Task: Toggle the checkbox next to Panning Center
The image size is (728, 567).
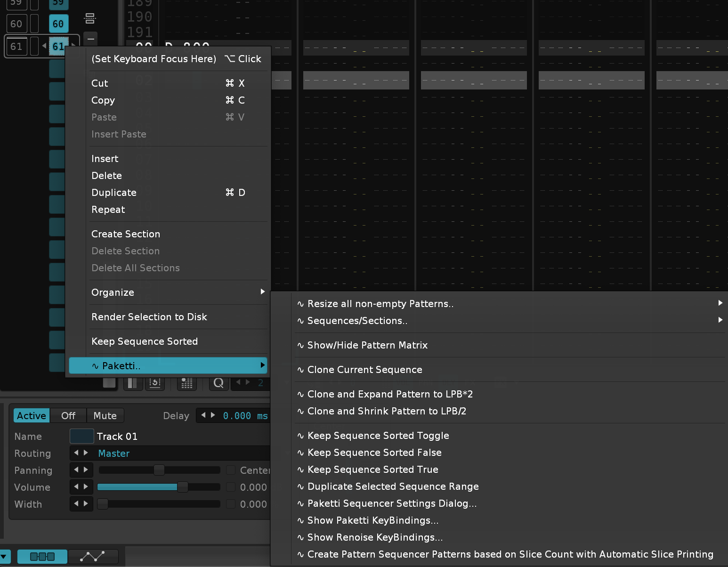Action: (231, 470)
